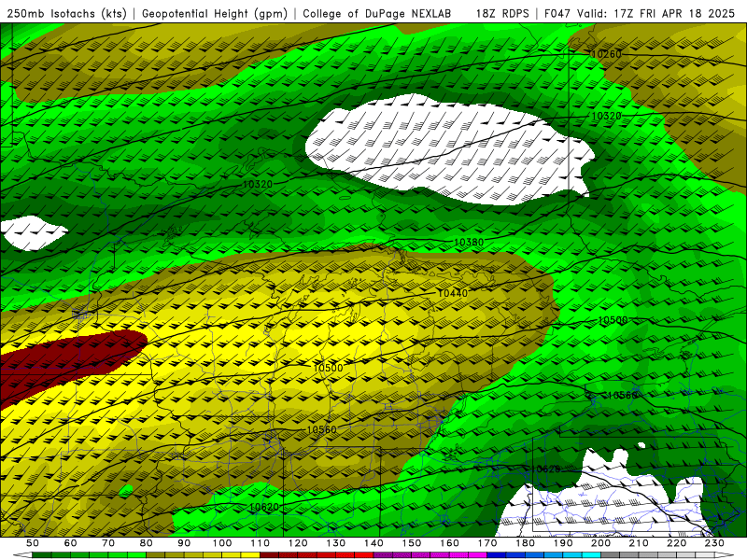This screenshot has height=560, width=747.
Task: Click dark gray swatch just above 200 in colorbar
Action: [611, 555]
